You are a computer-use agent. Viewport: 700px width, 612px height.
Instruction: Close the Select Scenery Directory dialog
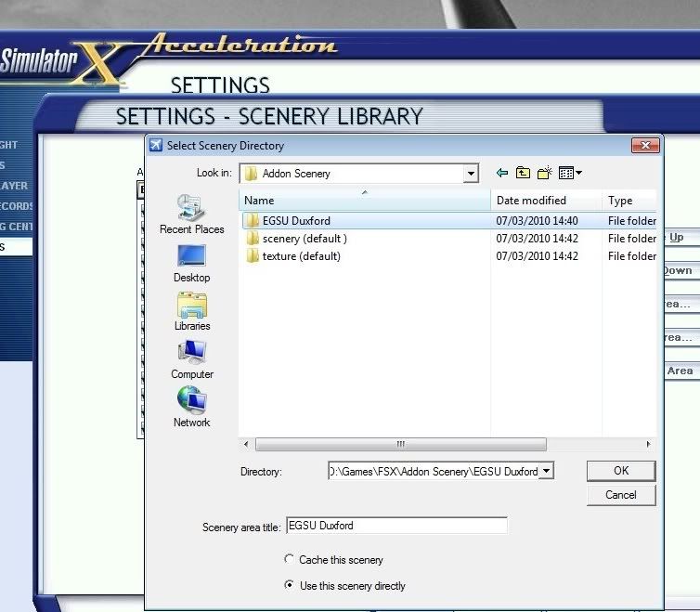coord(645,145)
